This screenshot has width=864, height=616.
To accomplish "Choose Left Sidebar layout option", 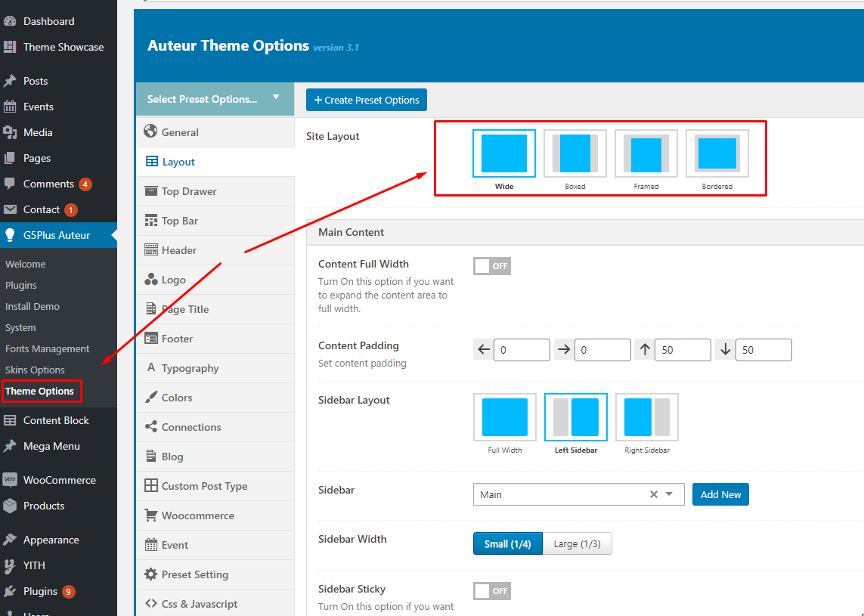I will click(x=576, y=417).
